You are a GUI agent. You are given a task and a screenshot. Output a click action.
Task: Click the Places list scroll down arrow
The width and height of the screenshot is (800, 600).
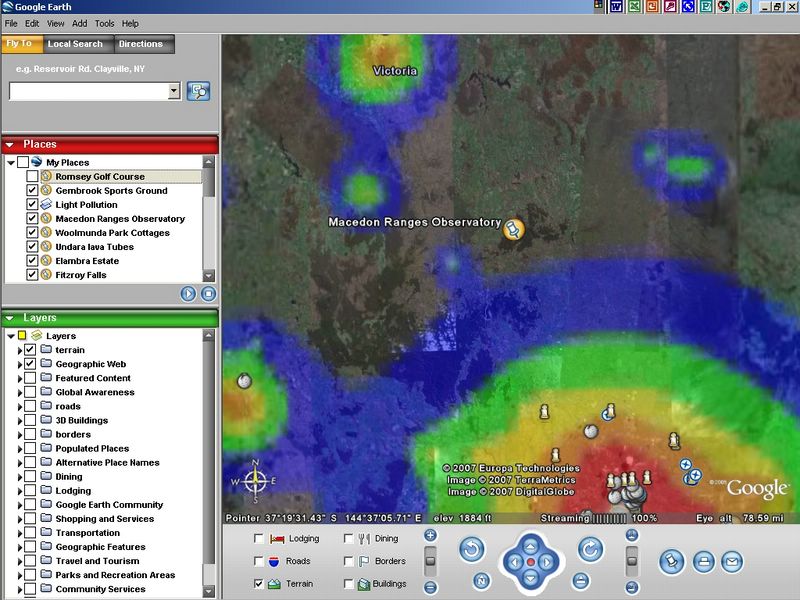[209, 276]
